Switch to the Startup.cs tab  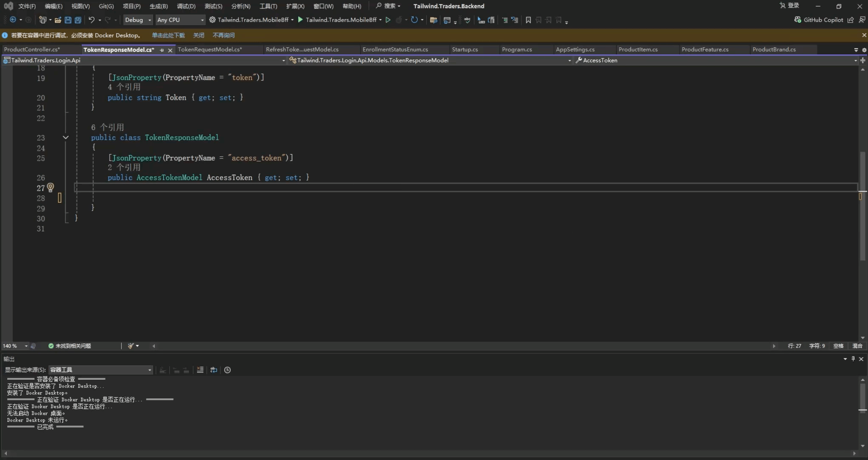pyautogui.click(x=465, y=49)
